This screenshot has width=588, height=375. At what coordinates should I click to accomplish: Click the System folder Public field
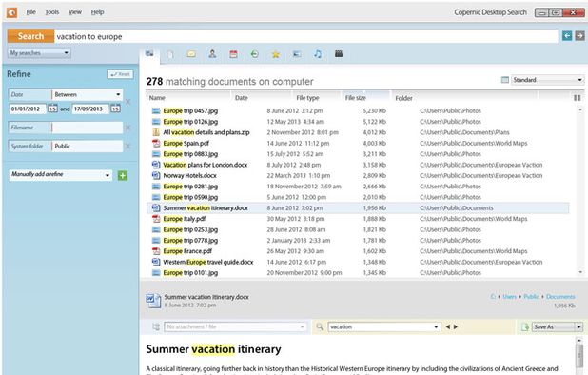[87, 147]
